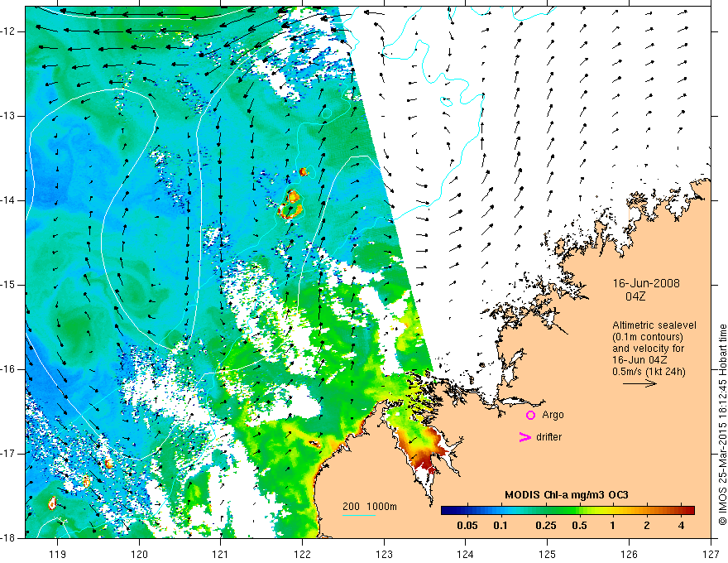Click latitude label -12 on the axis

pyautogui.click(x=8, y=31)
